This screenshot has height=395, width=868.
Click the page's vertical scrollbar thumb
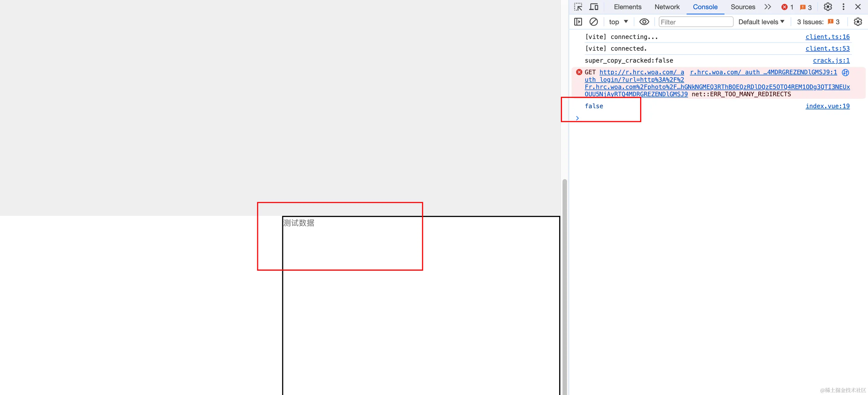point(564,286)
